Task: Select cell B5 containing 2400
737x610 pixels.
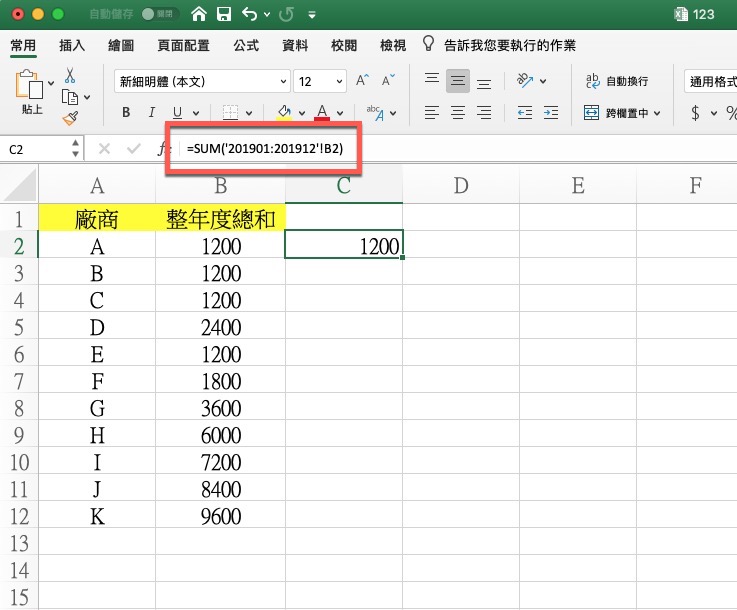Action: click(220, 328)
